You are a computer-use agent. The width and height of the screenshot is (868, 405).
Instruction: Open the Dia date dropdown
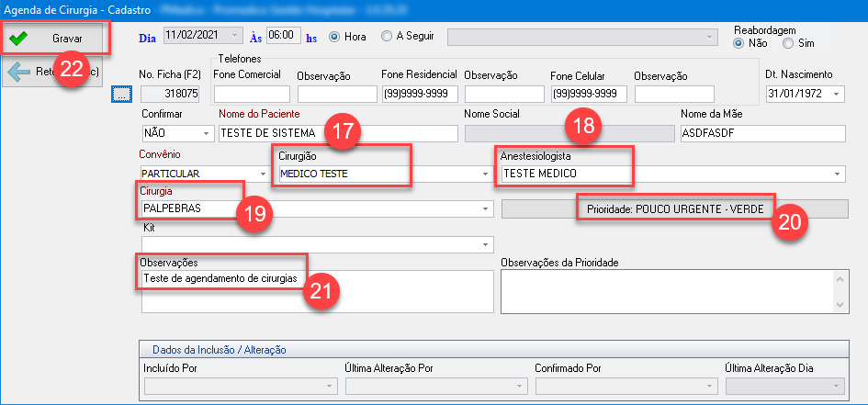pos(237,36)
